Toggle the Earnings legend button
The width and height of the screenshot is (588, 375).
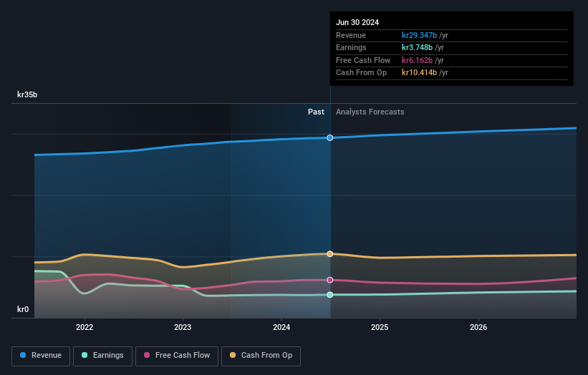(x=102, y=356)
